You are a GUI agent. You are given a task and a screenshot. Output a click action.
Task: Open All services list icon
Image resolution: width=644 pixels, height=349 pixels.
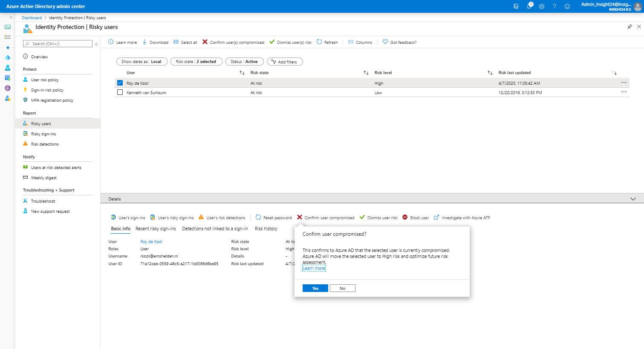click(x=8, y=37)
